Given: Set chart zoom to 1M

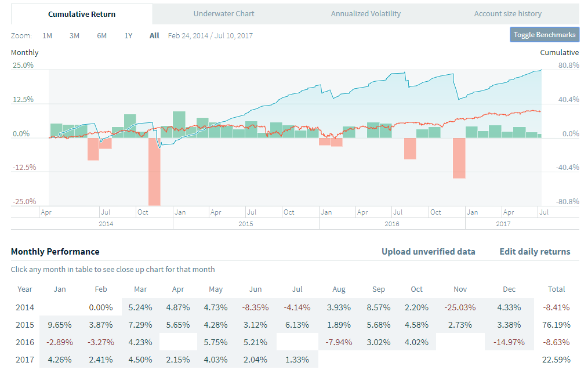Looking at the screenshot, I should click(48, 35).
